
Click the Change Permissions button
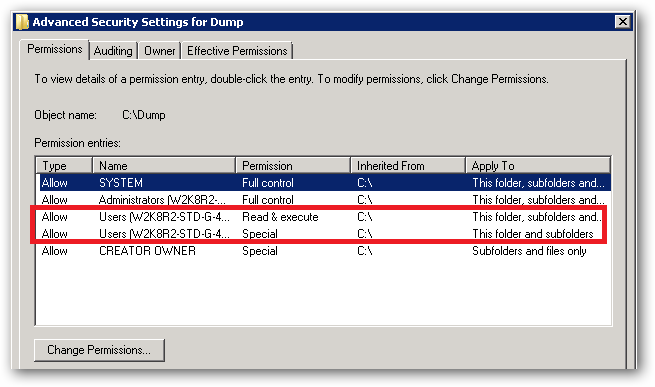tap(99, 350)
